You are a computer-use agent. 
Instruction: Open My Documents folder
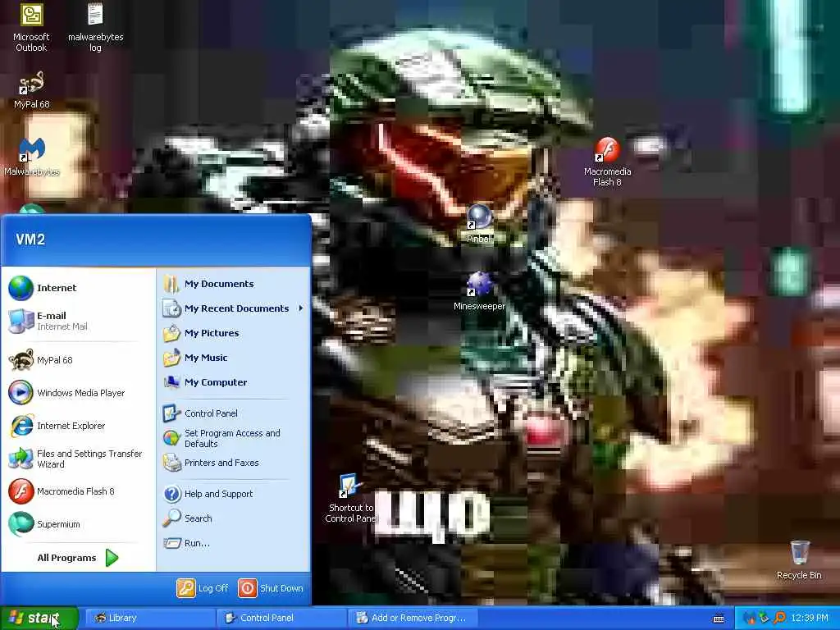[234, 284]
